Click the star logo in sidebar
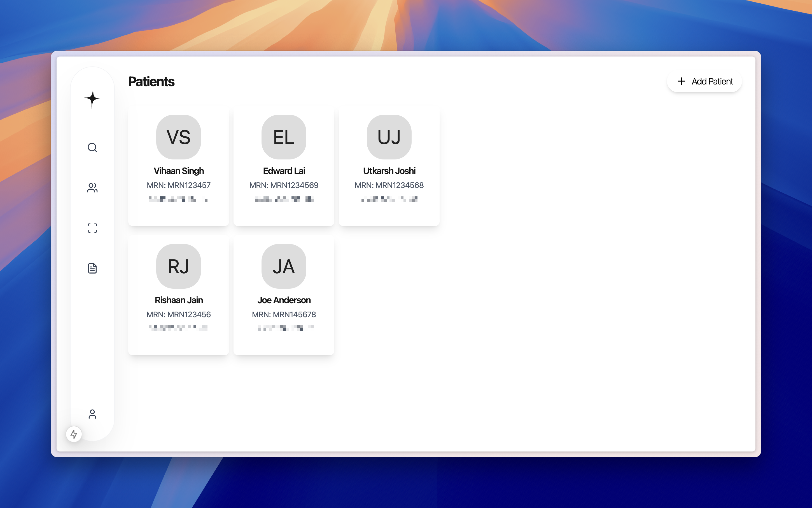This screenshot has height=508, width=812. pyautogui.click(x=92, y=98)
